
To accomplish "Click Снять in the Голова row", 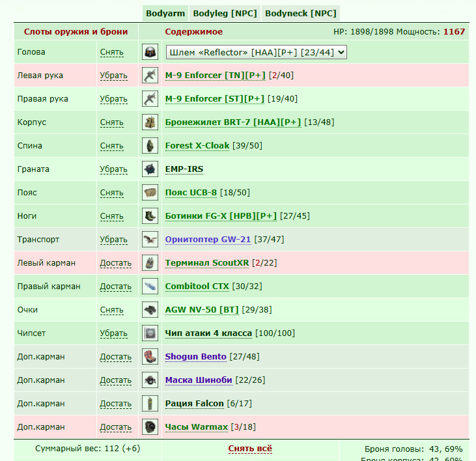I will click(112, 52).
